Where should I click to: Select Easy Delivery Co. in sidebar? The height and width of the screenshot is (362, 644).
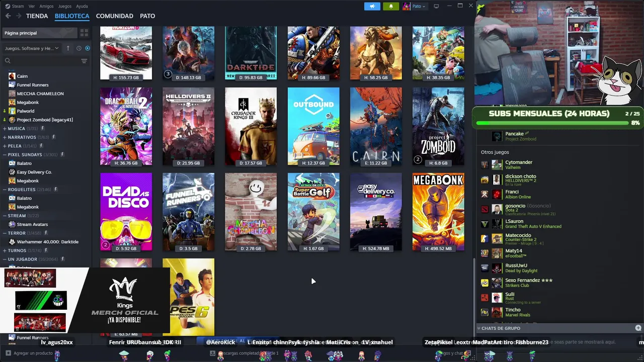coord(34,172)
